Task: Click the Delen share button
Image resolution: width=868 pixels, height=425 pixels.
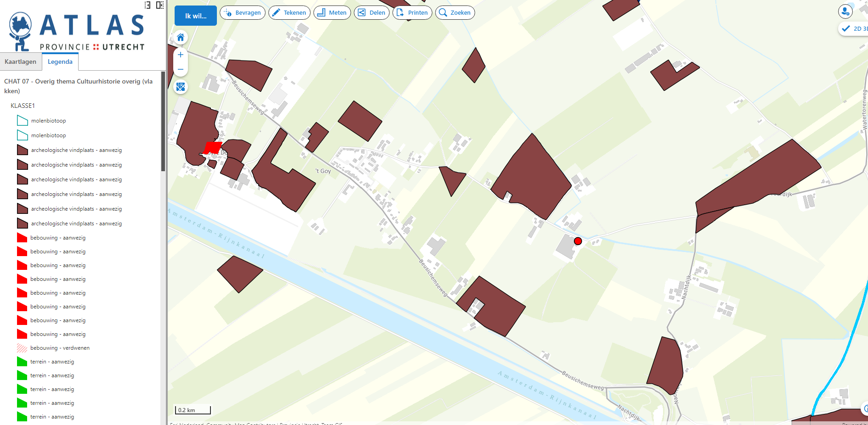Action: [371, 13]
